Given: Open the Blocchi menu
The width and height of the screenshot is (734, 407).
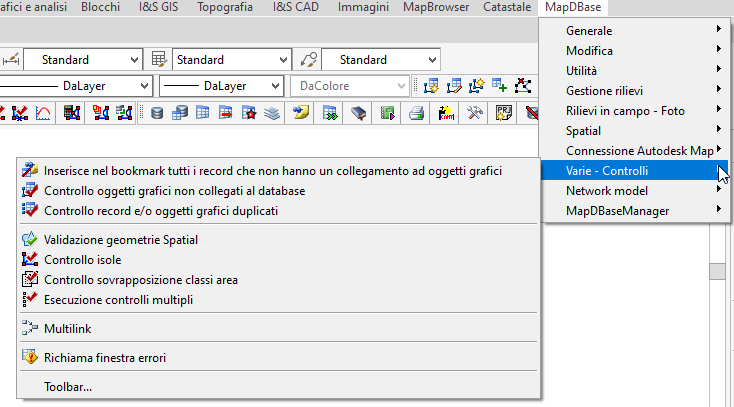Looking at the screenshot, I should 100,7.
